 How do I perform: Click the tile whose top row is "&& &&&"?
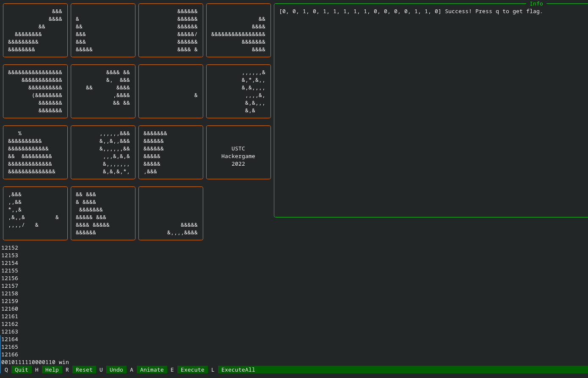103,214
